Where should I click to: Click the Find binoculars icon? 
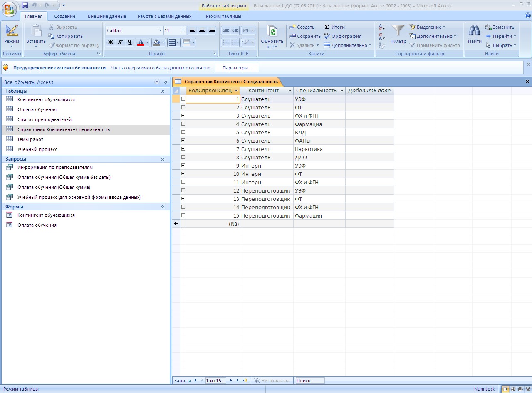(x=474, y=31)
